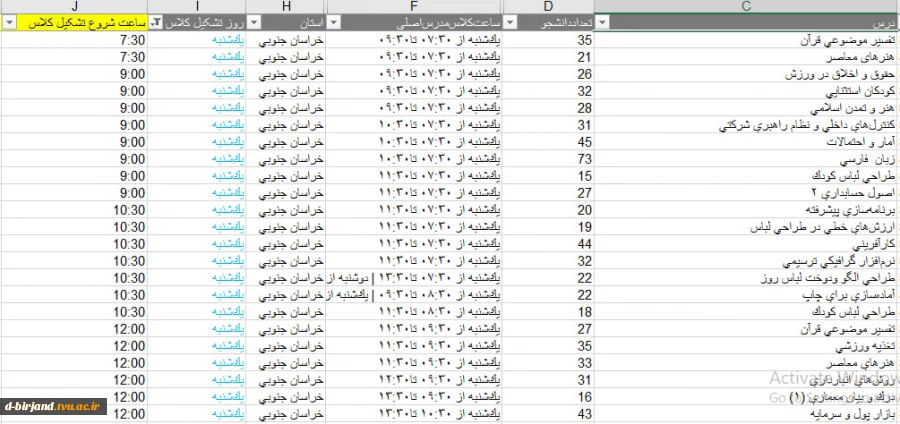Select cell اصول حسابداري ۲
900x424 pixels.
pos(746,193)
